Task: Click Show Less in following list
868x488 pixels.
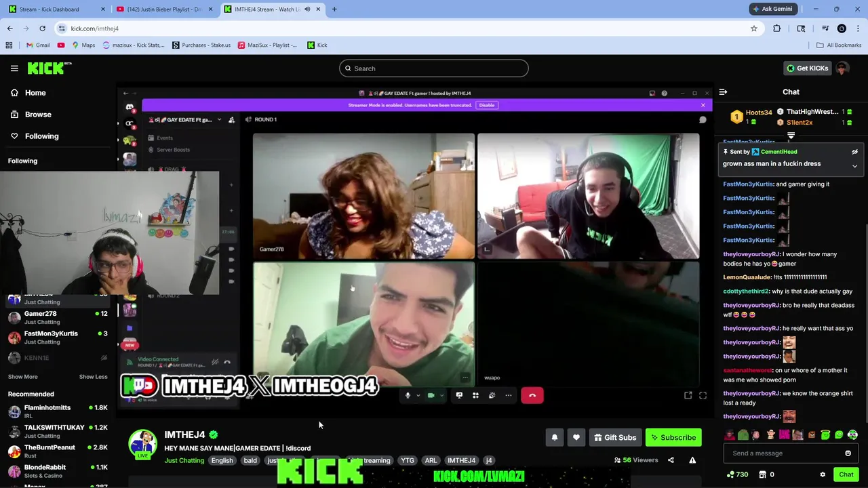Action: (x=93, y=377)
